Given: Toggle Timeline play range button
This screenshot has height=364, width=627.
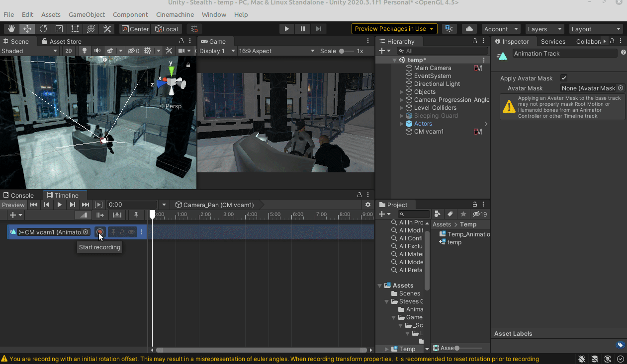Looking at the screenshot, I should [x=99, y=205].
